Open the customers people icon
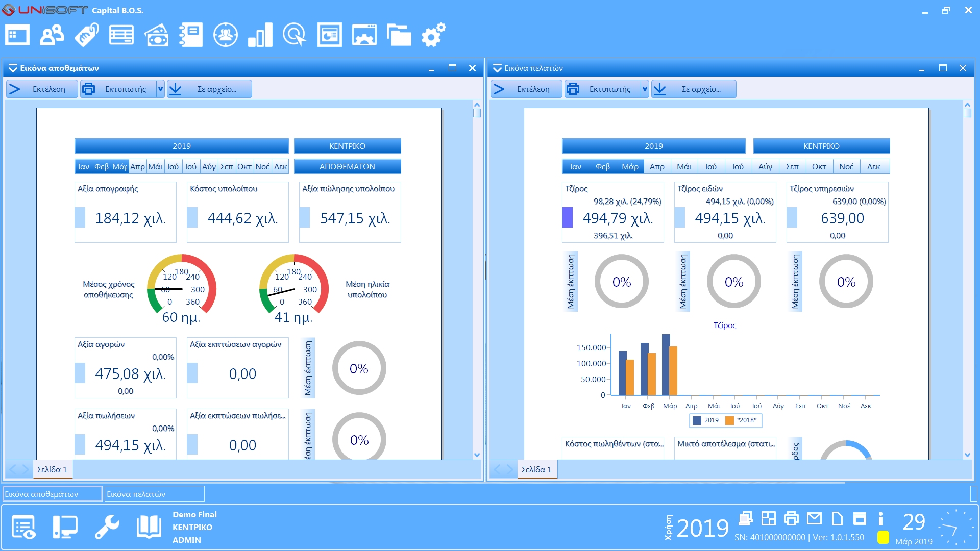Image resolution: width=980 pixels, height=551 pixels. 52,36
